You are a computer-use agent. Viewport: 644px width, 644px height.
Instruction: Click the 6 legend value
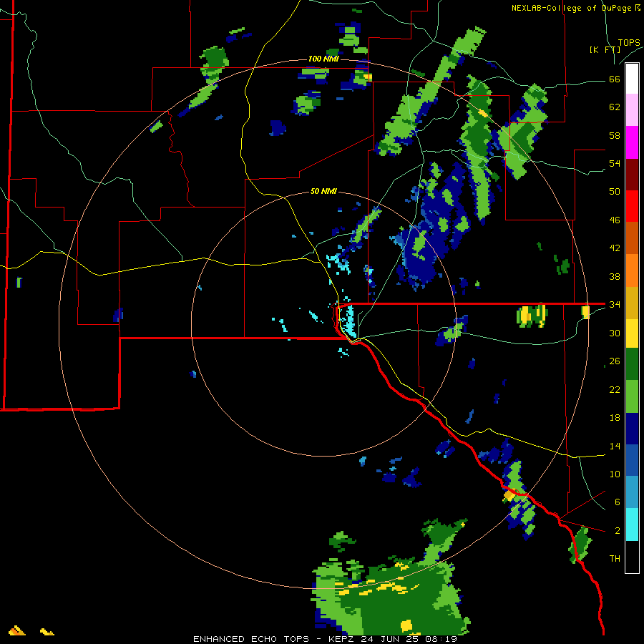618,502
